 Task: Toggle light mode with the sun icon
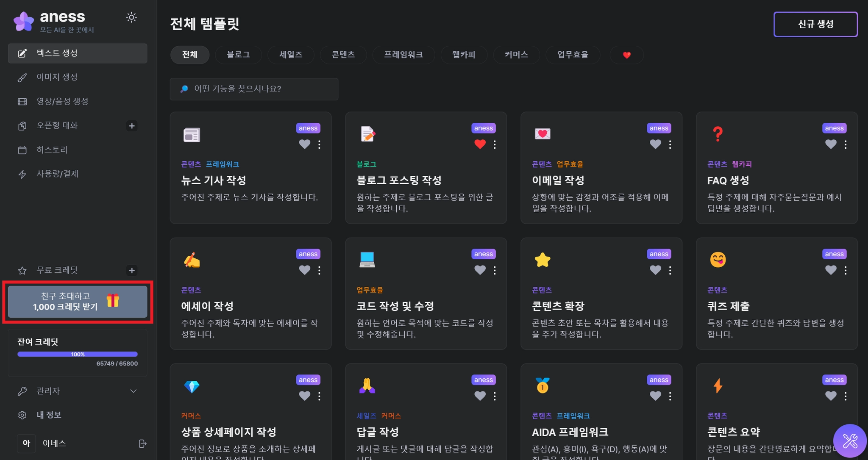(x=131, y=17)
